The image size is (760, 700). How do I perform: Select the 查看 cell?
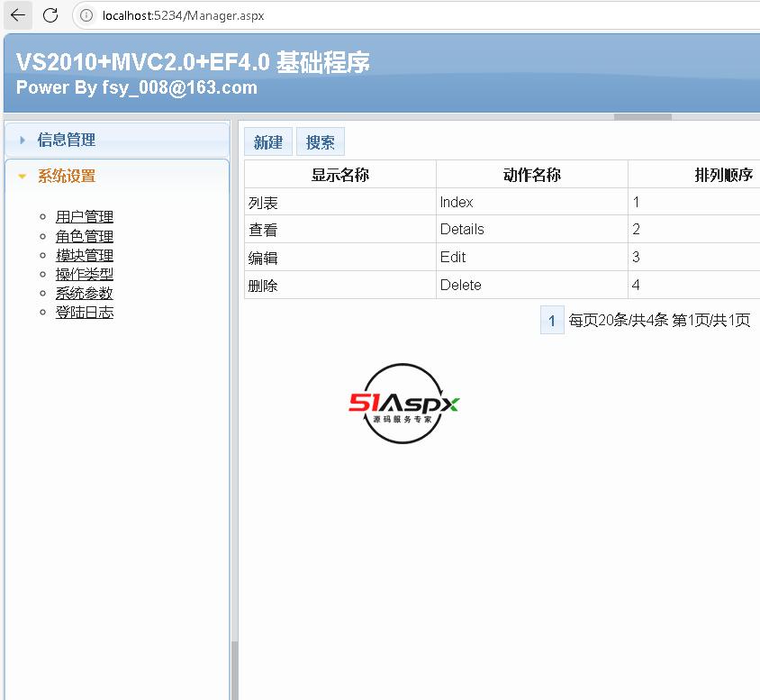(x=340, y=230)
